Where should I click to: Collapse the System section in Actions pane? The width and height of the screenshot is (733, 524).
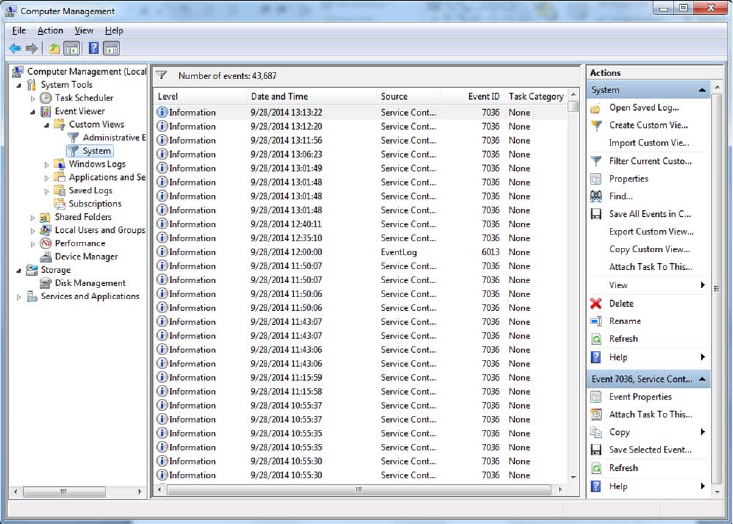pyautogui.click(x=702, y=90)
